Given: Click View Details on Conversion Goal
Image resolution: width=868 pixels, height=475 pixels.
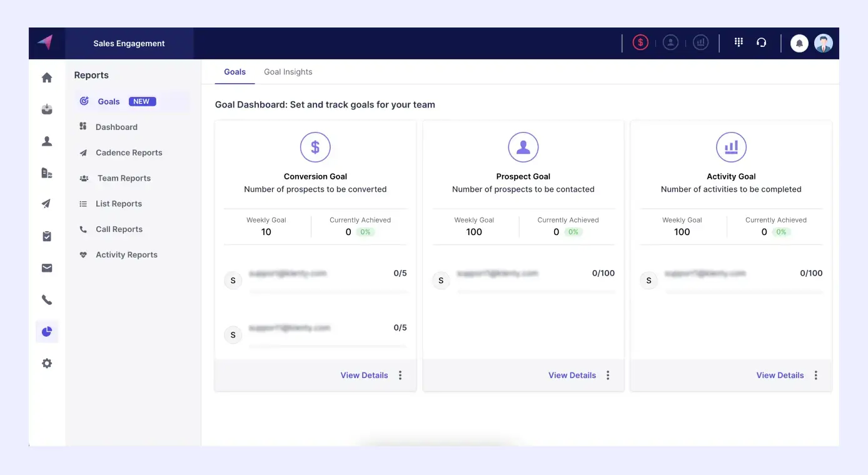Looking at the screenshot, I should pyautogui.click(x=364, y=375).
